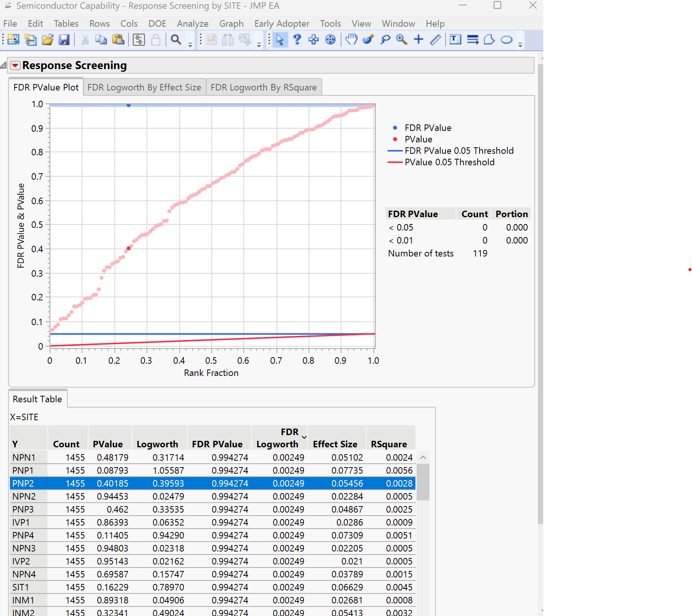The width and height of the screenshot is (692, 616).
Task: Activate the Help question mark tool
Action: click(297, 40)
